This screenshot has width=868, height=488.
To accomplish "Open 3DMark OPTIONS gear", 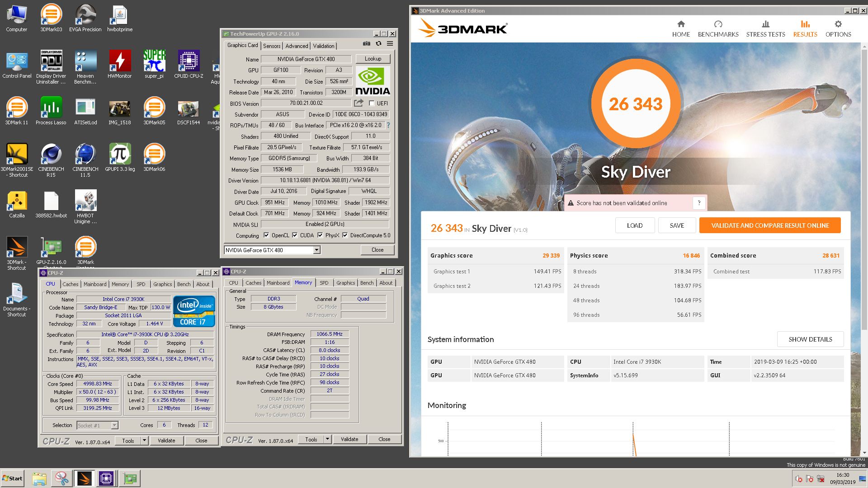I will click(838, 29).
